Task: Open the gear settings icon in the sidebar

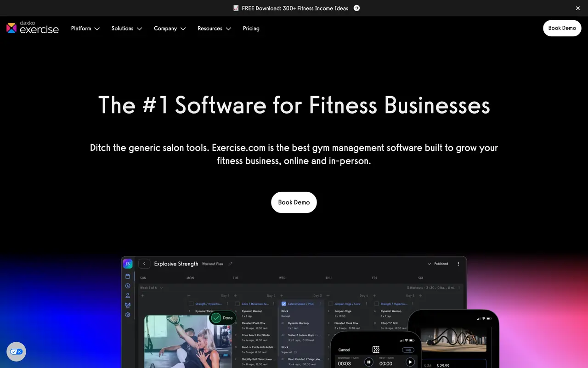Action: (x=128, y=315)
